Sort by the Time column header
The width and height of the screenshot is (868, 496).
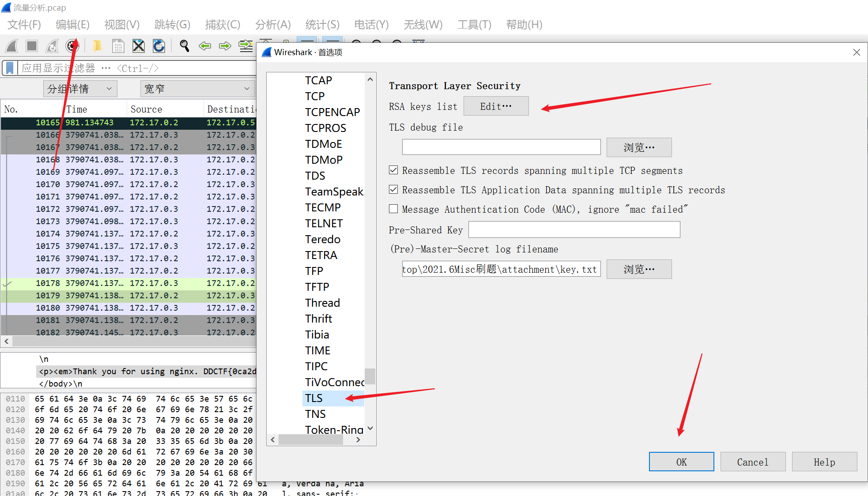click(x=95, y=109)
